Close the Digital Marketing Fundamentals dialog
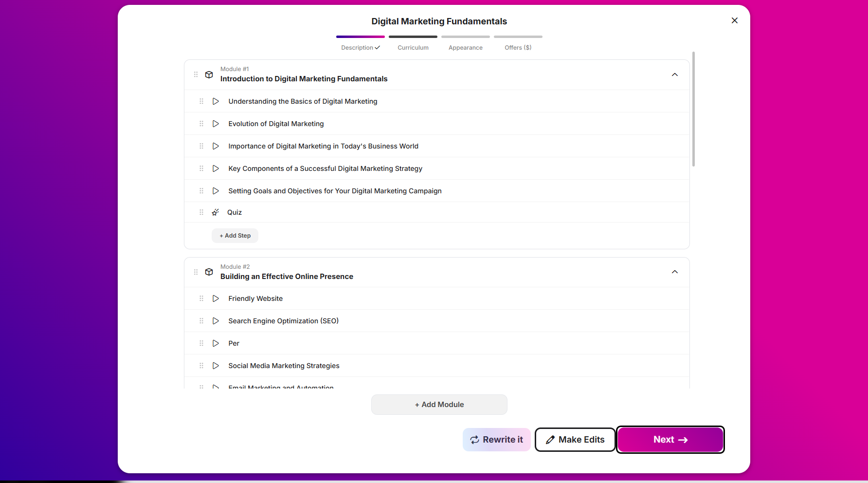This screenshot has width=868, height=483. (735, 20)
